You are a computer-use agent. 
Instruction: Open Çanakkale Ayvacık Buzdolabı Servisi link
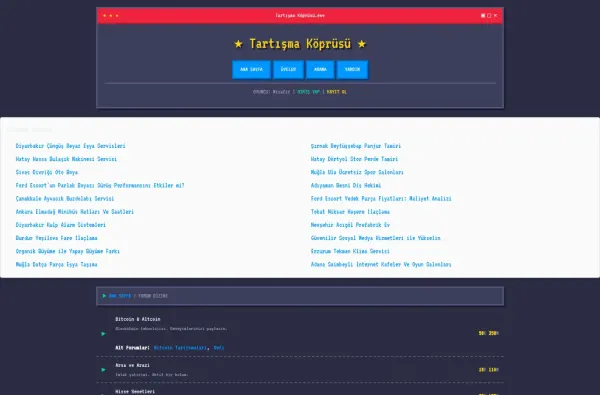pos(65,199)
